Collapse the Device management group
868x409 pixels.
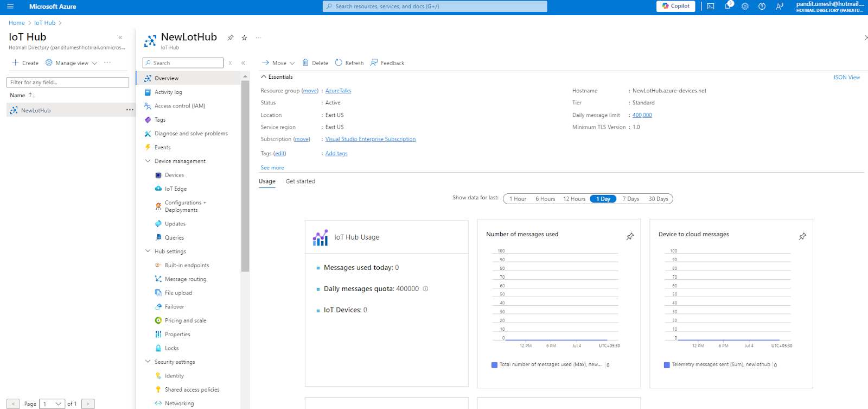pyautogui.click(x=148, y=161)
